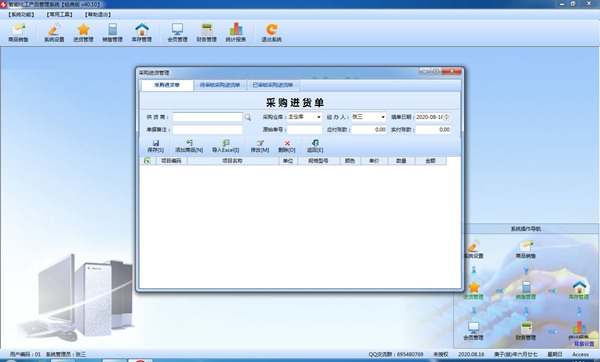The image size is (600, 362).
Task: Click the 原始单号 input field
Action: coord(305,130)
